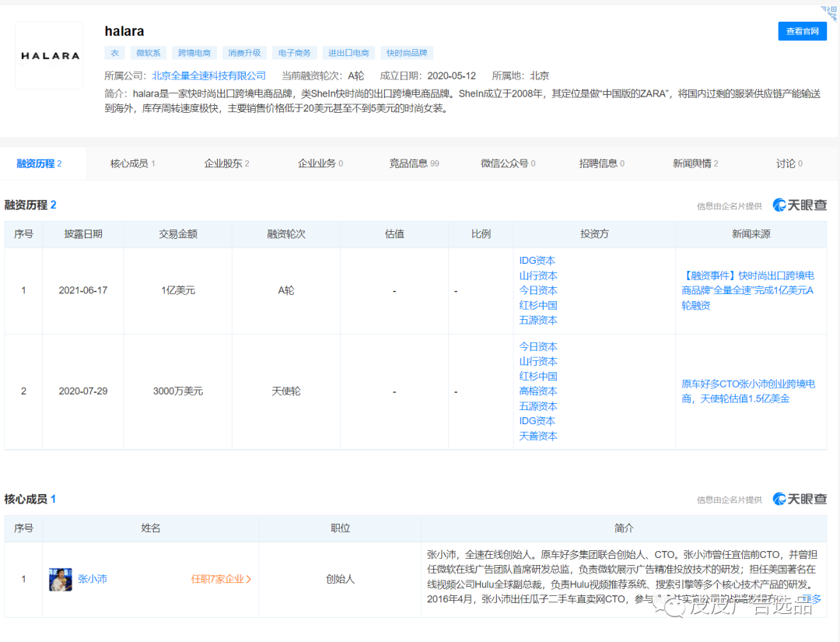Open the 竞品信息 tab

click(x=414, y=163)
